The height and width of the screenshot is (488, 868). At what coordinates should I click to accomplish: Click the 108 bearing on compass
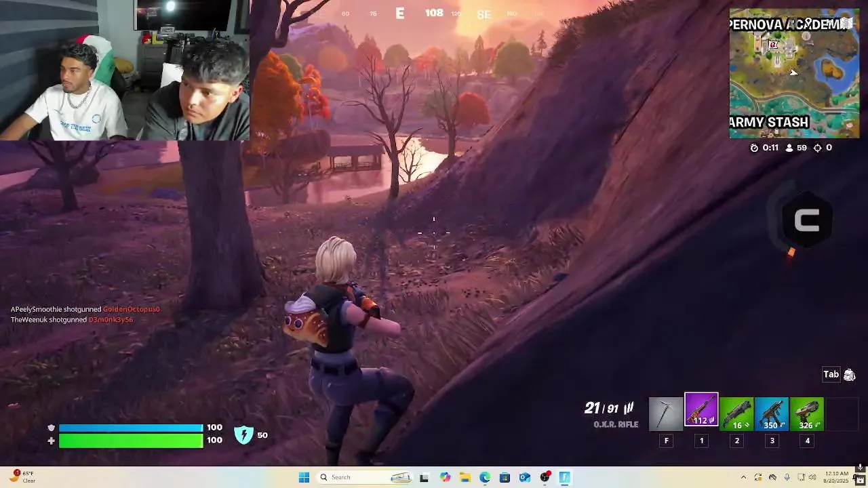coord(434,13)
